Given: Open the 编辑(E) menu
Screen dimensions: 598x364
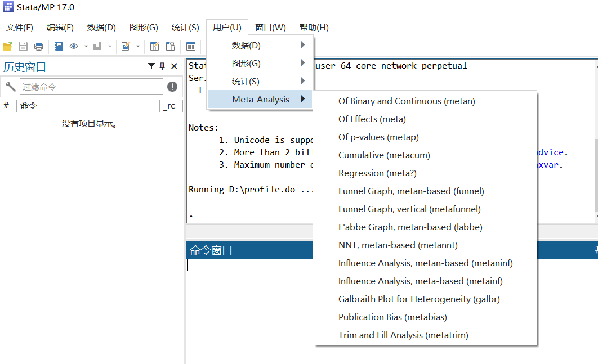Looking at the screenshot, I should pos(60,28).
